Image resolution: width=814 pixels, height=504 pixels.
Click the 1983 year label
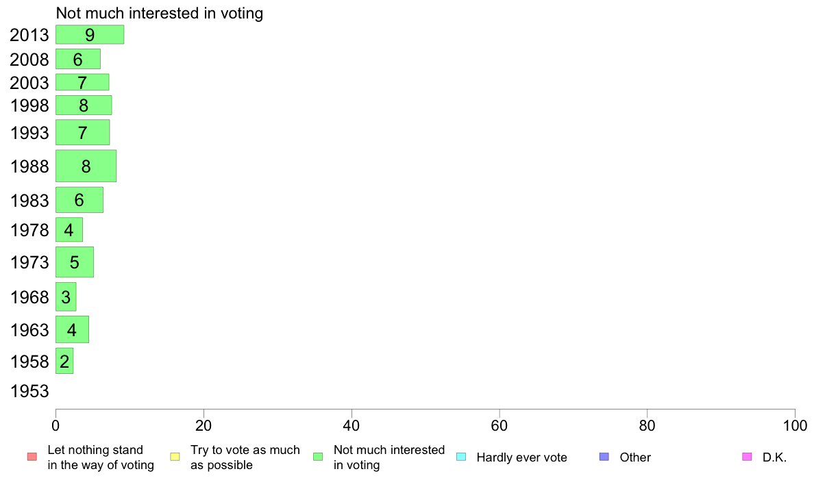tap(29, 201)
